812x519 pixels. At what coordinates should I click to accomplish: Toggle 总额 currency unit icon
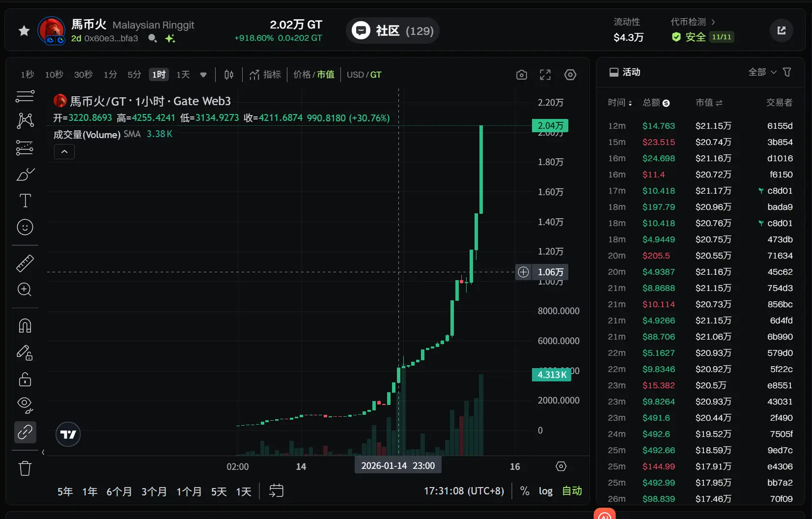tap(666, 103)
